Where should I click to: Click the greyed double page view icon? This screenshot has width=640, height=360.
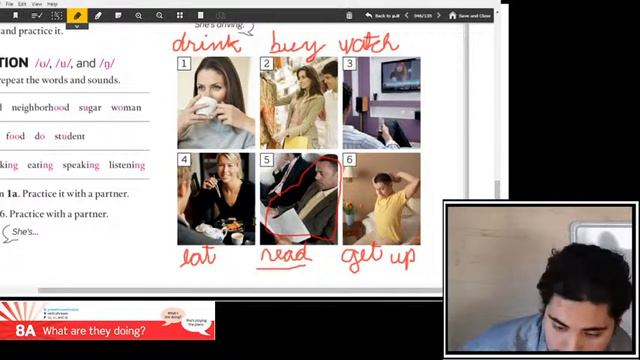click(221, 16)
